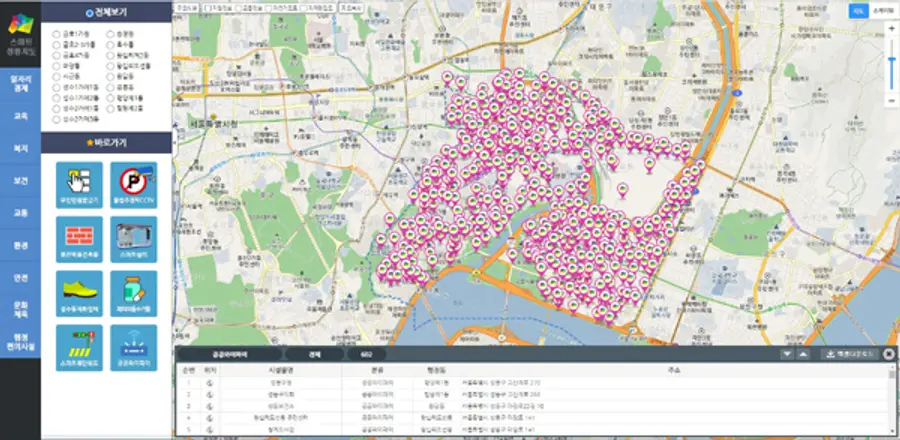Click the location icon in table row 1
This screenshot has width=900, height=440.
[x=210, y=383]
